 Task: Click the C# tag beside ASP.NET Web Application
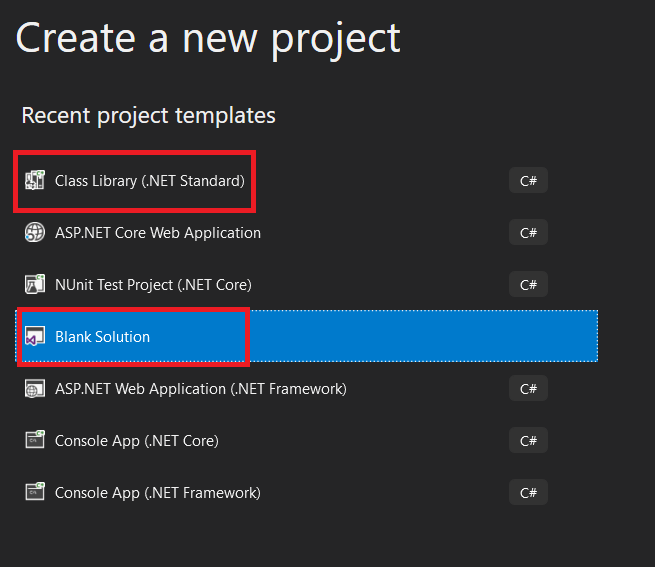pyautogui.click(x=528, y=389)
